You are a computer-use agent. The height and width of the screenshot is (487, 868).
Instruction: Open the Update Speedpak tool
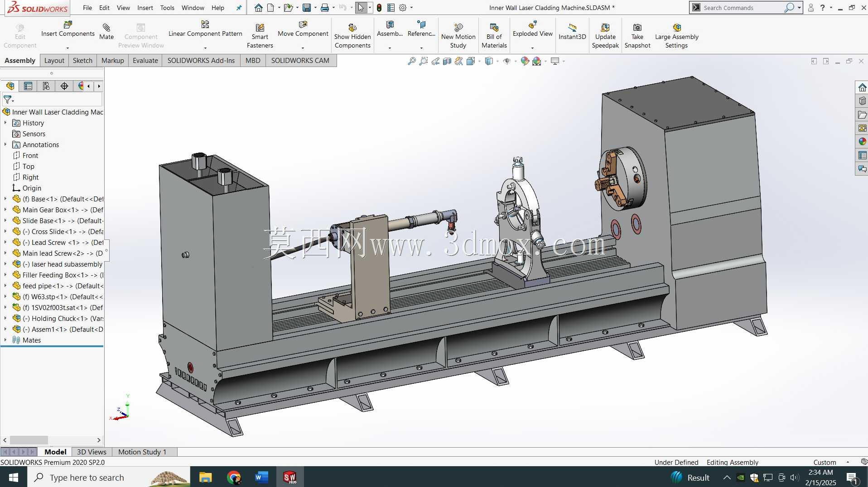(x=605, y=36)
